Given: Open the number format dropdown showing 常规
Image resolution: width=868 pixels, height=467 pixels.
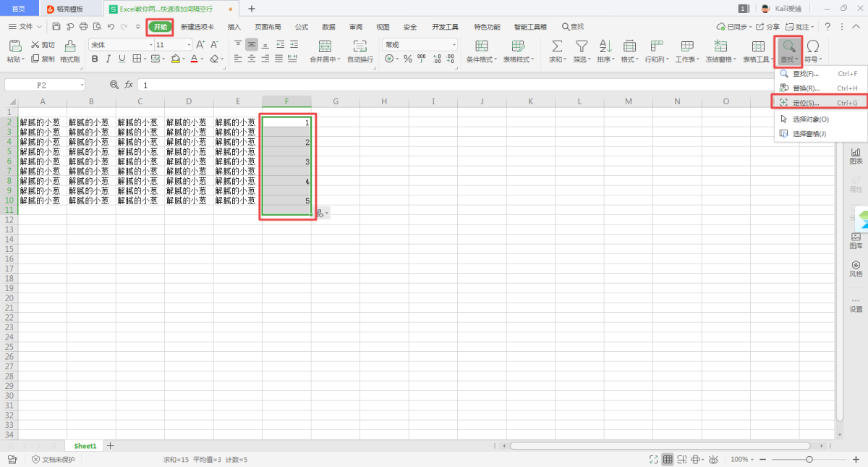Looking at the screenshot, I should point(420,45).
